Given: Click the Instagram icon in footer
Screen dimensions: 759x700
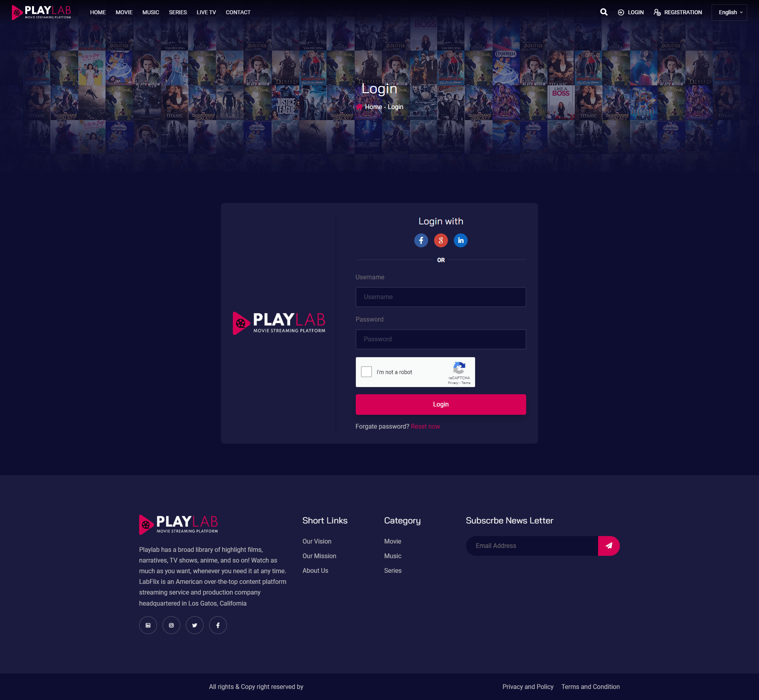Looking at the screenshot, I should (x=171, y=625).
